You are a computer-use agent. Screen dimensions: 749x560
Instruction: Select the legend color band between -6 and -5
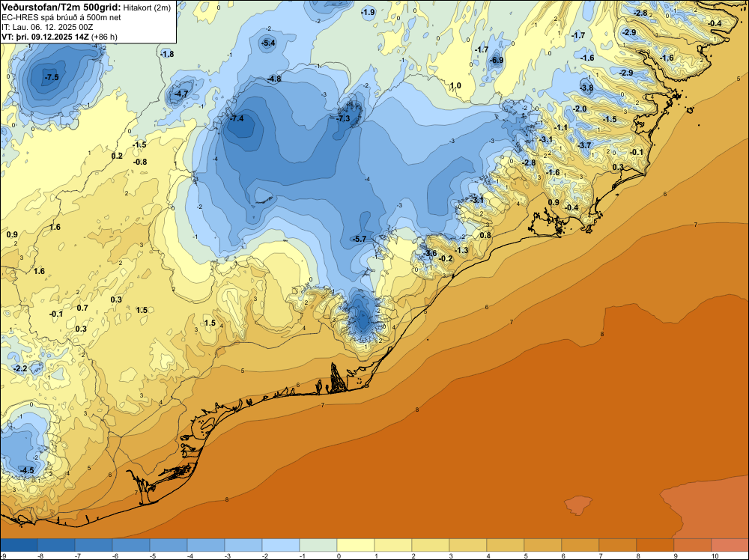click(x=131, y=545)
